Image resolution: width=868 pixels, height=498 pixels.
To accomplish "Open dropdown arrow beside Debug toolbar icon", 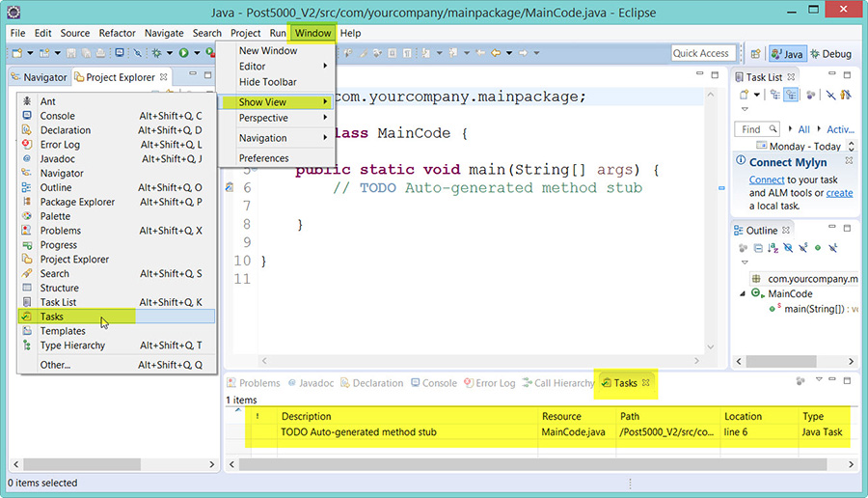I will (170, 53).
